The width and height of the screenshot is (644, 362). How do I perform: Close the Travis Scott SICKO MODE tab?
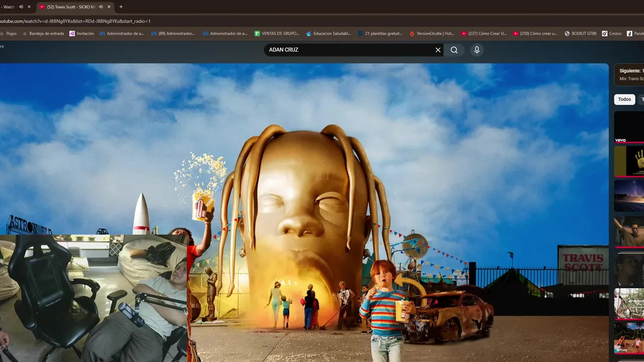point(109,7)
